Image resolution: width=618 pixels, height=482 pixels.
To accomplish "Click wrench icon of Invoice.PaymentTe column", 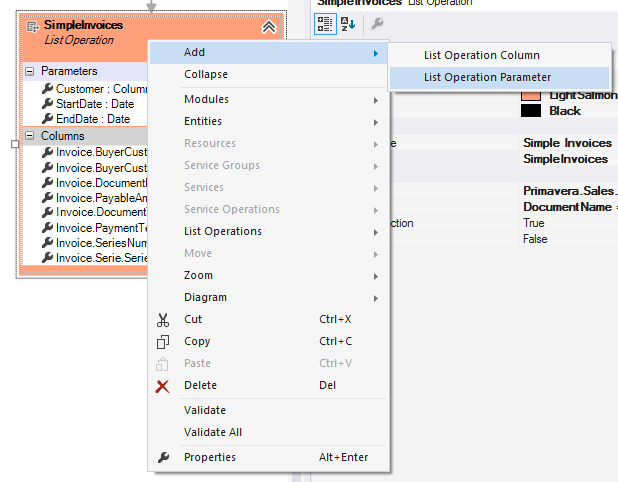I will (47, 228).
